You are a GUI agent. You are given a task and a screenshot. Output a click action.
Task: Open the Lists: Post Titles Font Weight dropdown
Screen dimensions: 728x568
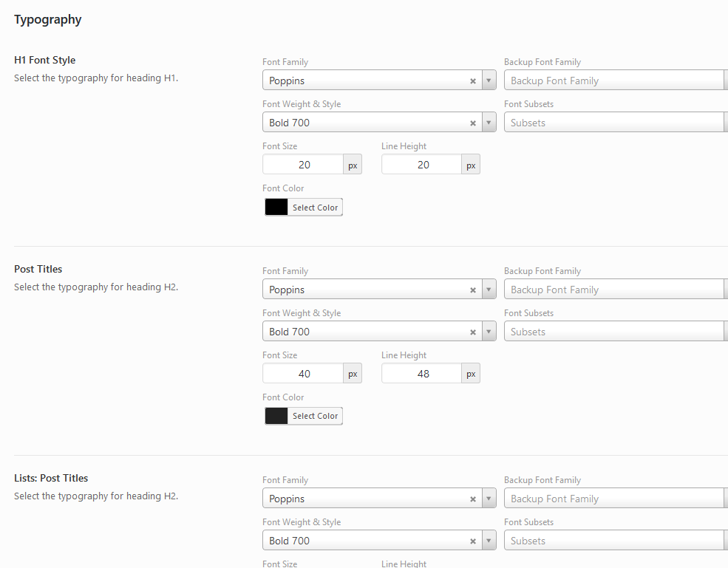[489, 540]
